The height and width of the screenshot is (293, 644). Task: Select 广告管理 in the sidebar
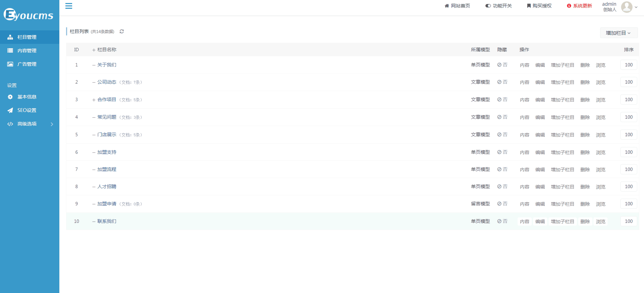30,64
